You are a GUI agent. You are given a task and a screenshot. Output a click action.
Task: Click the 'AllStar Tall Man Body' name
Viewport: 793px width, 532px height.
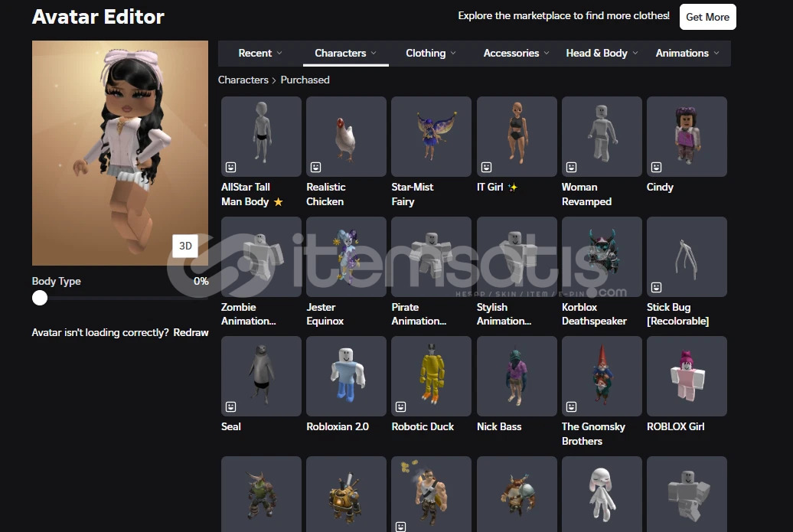[252, 194]
